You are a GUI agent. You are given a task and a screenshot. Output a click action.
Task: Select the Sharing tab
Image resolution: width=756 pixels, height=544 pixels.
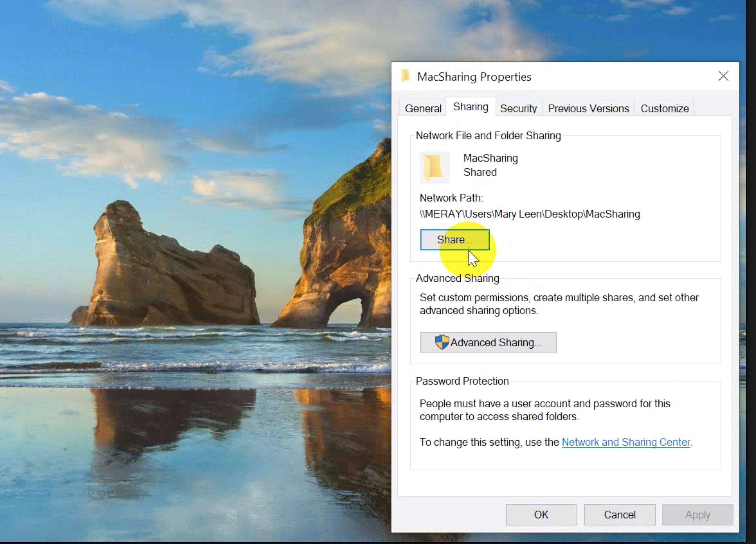click(470, 107)
